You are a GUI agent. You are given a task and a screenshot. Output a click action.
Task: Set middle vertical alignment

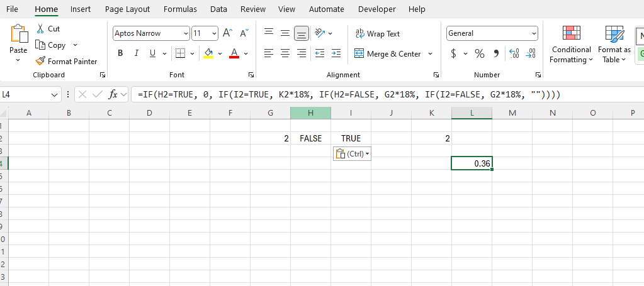[x=285, y=33]
